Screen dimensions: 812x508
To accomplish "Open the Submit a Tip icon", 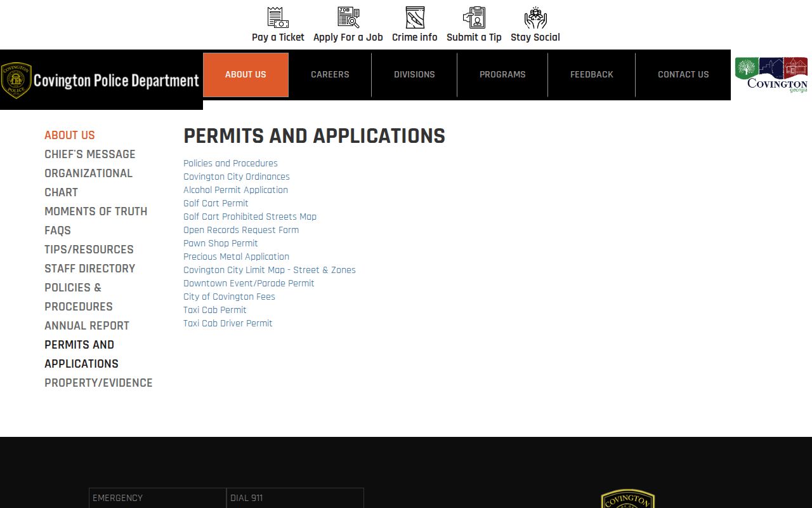I will point(474,18).
